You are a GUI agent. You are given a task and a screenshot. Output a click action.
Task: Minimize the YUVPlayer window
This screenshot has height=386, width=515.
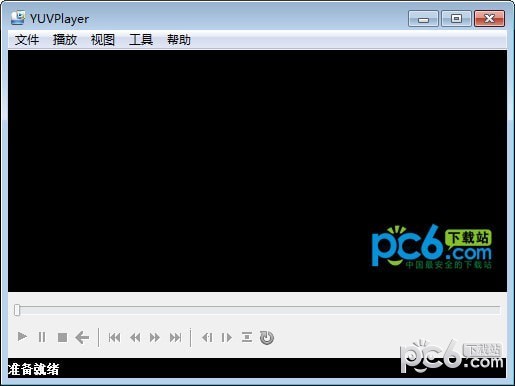(423, 18)
